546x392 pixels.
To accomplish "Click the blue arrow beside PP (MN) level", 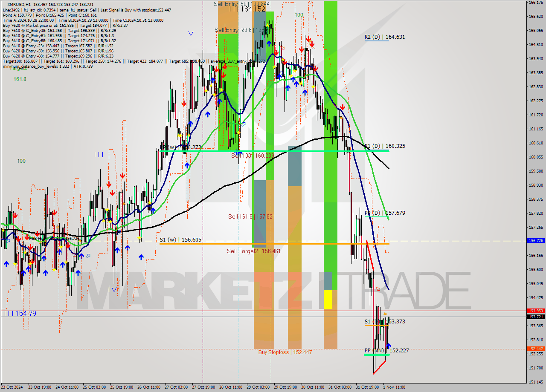I will 388,346.
